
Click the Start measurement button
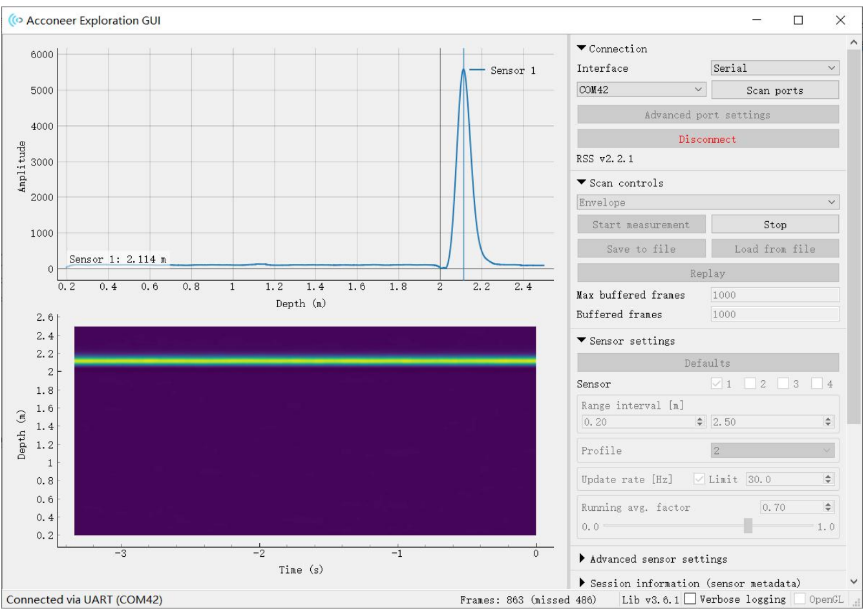point(641,224)
